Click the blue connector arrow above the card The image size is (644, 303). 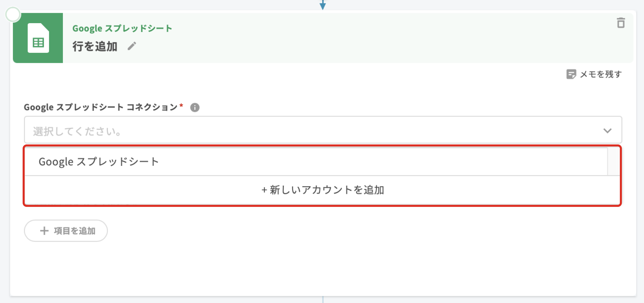[323, 5]
